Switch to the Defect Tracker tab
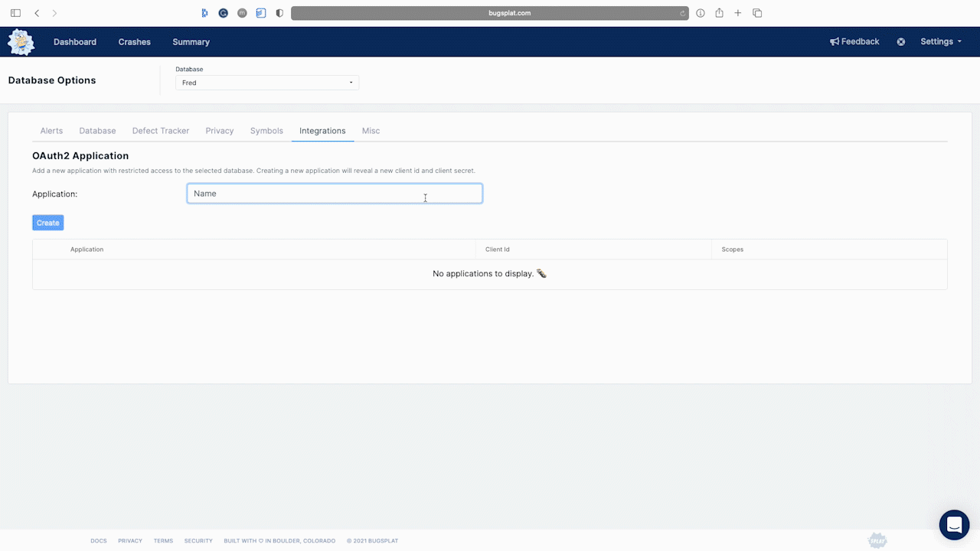This screenshot has width=980, height=551. (x=161, y=131)
